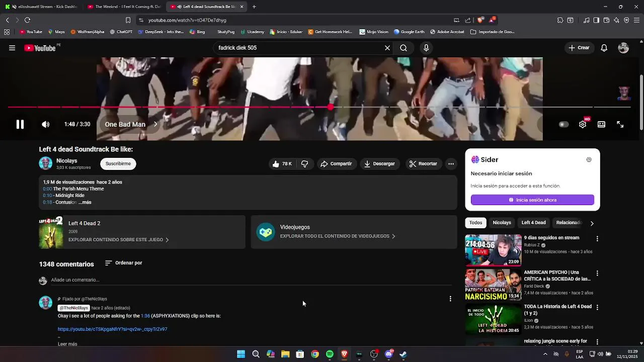Viewport: 644px width, 362px height.
Task: Click in the YouTube search field
Action: (x=299, y=48)
